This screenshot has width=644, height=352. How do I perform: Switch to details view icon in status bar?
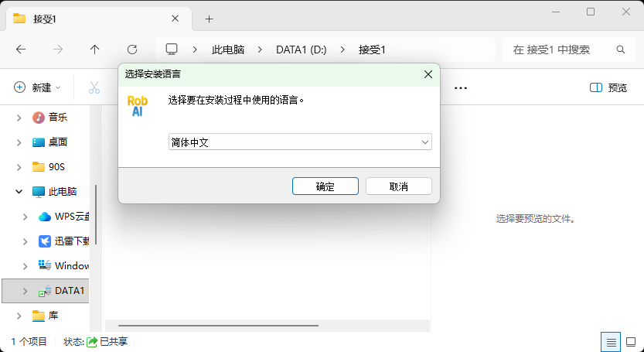[x=611, y=341]
